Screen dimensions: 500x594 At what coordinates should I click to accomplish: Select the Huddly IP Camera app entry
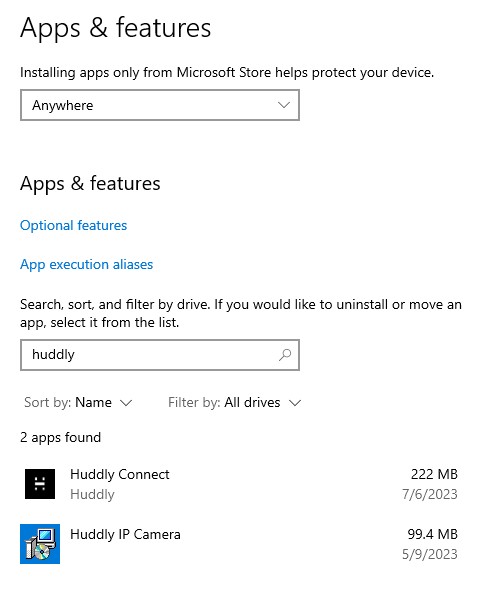241,544
